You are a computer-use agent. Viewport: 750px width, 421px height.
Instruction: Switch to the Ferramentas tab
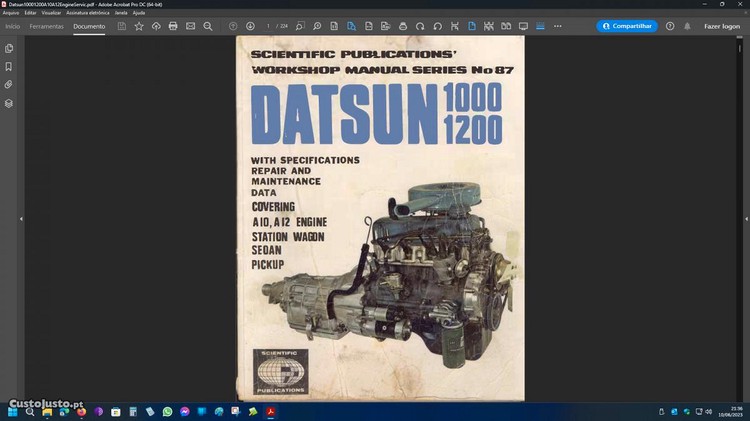tap(47, 26)
